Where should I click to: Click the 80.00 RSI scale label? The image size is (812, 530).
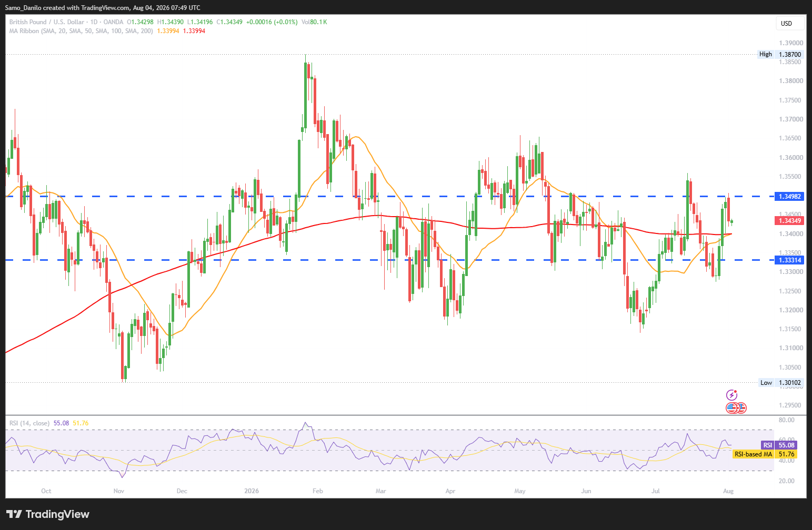click(787, 420)
